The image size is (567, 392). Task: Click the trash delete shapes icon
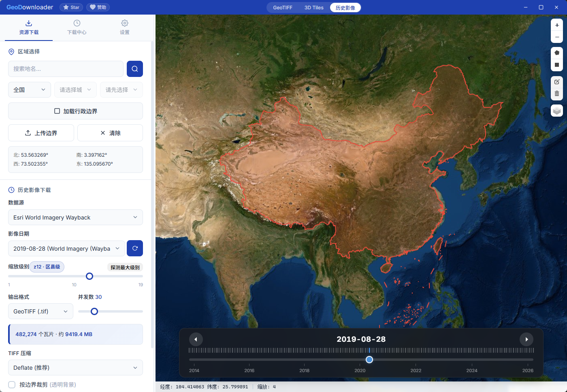pyautogui.click(x=557, y=94)
